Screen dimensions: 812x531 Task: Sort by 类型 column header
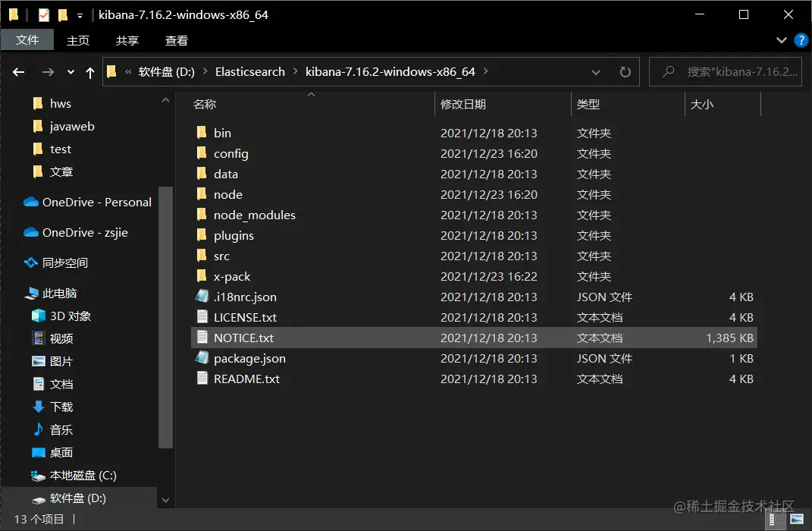pyautogui.click(x=588, y=104)
